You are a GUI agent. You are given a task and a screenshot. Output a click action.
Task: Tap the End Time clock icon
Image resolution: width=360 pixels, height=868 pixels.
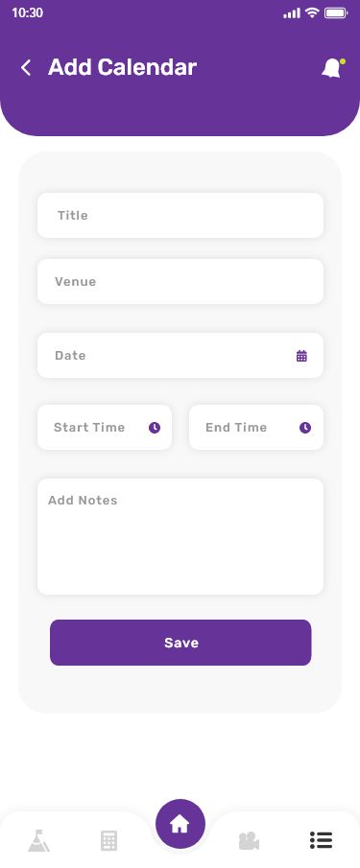[305, 428]
